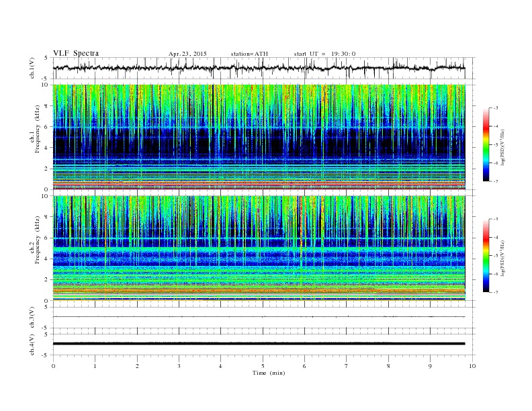Click the log(PSD) label beside ch.1 colorbar
This screenshot has width=532, height=411.
[502, 147]
